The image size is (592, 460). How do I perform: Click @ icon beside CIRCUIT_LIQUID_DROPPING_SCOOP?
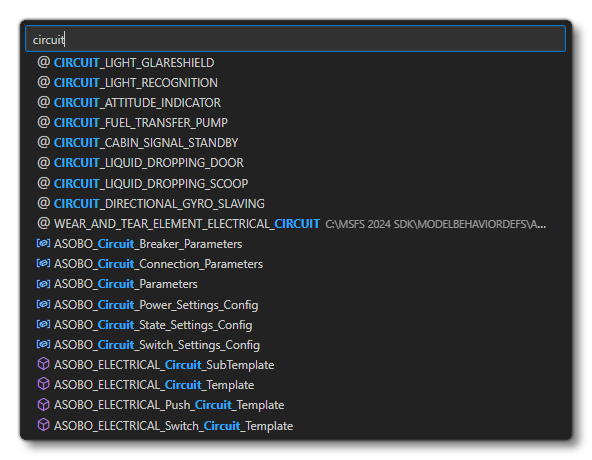[43, 183]
